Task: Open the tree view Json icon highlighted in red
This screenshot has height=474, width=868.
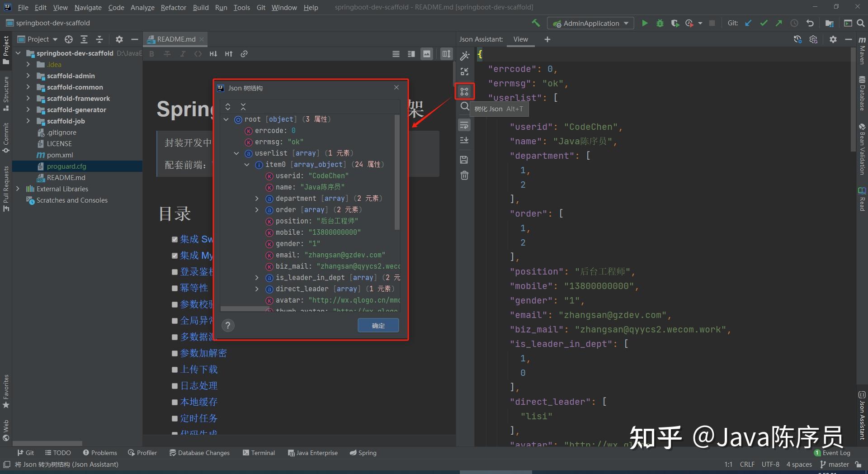Action: pos(464,91)
